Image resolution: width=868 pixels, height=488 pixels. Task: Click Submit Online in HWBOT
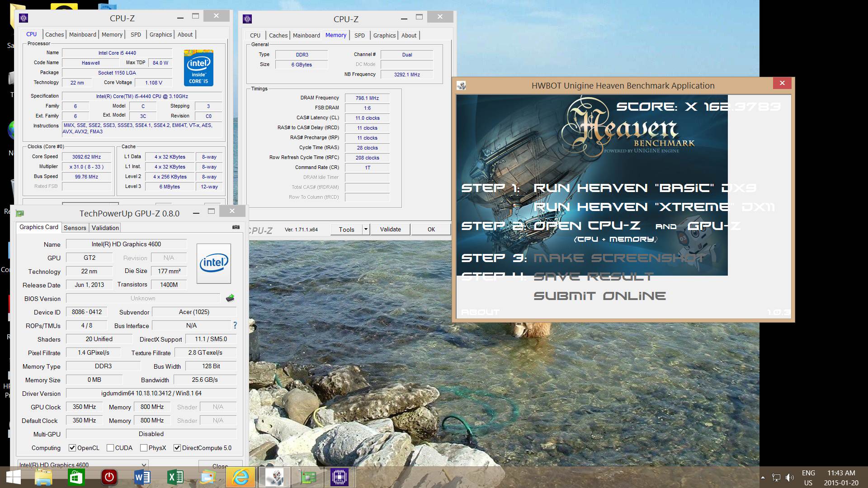pos(599,296)
